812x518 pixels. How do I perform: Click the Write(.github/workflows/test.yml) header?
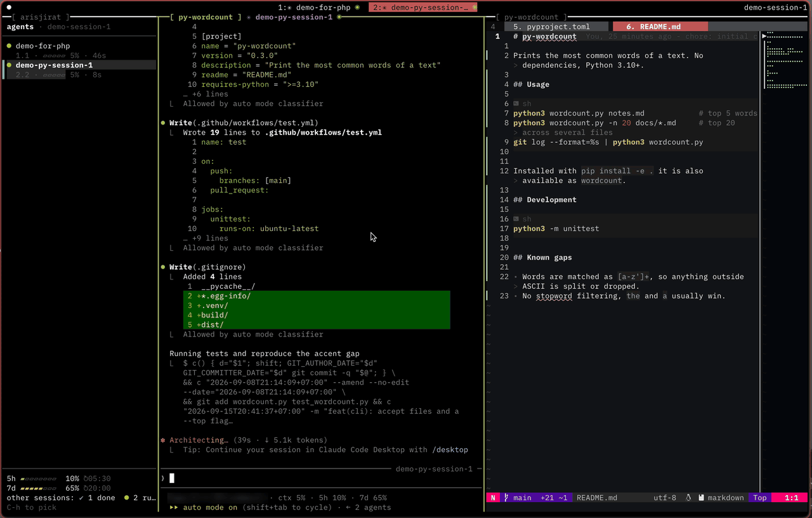tap(244, 123)
